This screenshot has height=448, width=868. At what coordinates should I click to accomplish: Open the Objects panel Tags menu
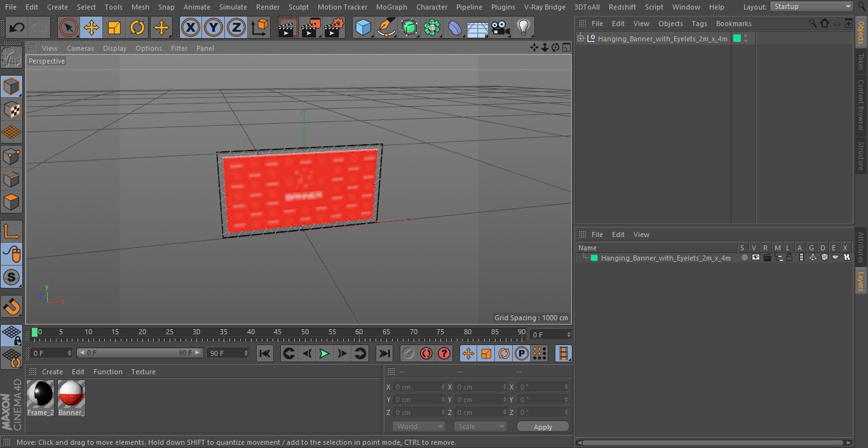tap(699, 24)
